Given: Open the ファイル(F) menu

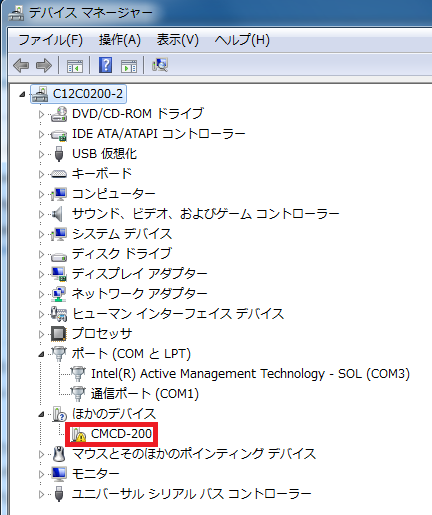Looking at the screenshot, I should [x=50, y=40].
